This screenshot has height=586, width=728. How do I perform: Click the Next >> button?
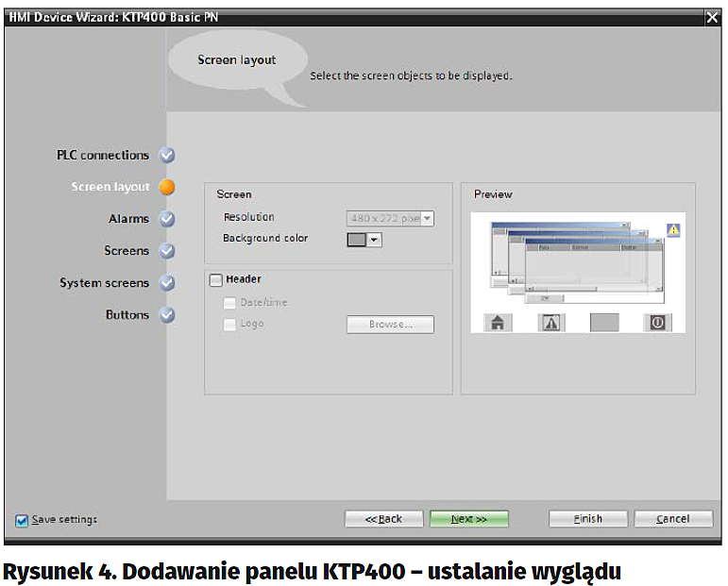click(x=468, y=519)
